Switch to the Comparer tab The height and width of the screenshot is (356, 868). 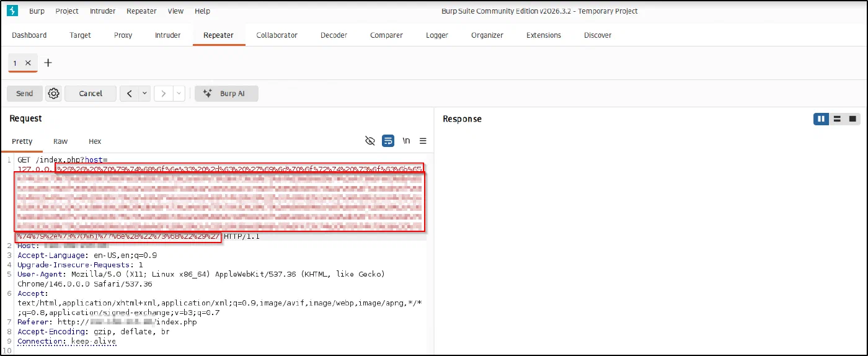pyautogui.click(x=386, y=35)
